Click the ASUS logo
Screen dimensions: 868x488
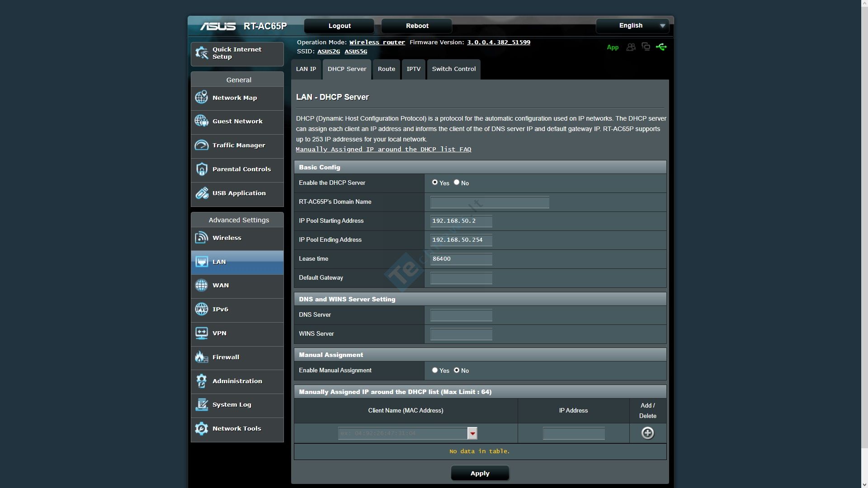218,26
